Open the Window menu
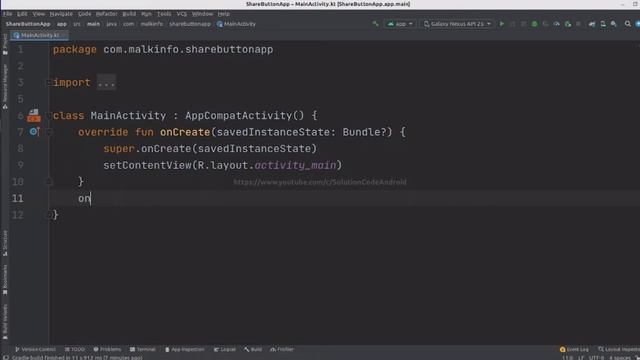Viewport: 640px width, 360px height. [x=202, y=14]
